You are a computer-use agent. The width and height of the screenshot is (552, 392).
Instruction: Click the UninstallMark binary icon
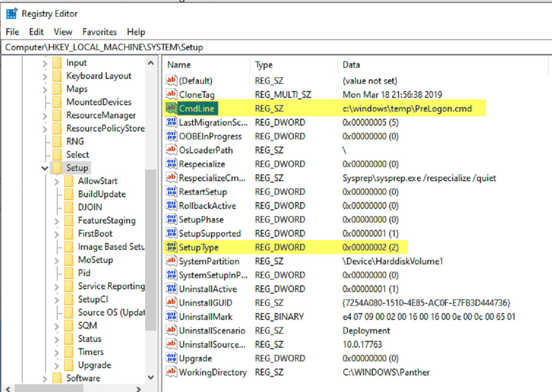tap(171, 317)
